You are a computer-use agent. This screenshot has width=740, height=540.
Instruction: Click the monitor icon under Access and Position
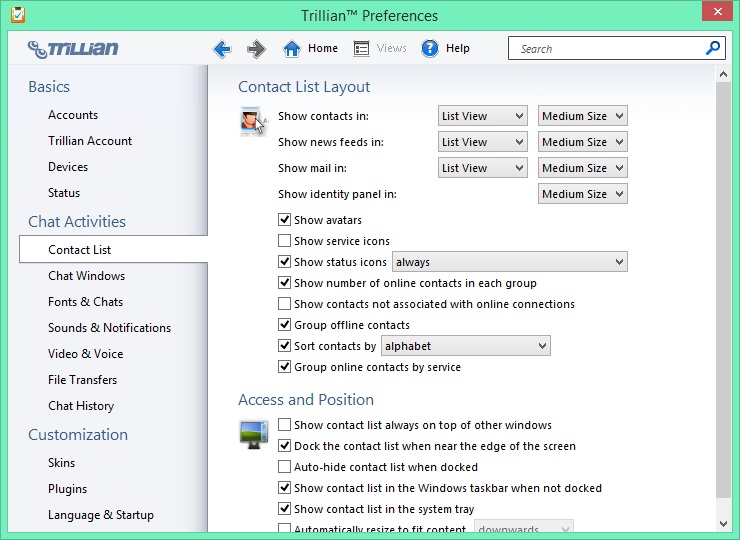pyautogui.click(x=254, y=434)
